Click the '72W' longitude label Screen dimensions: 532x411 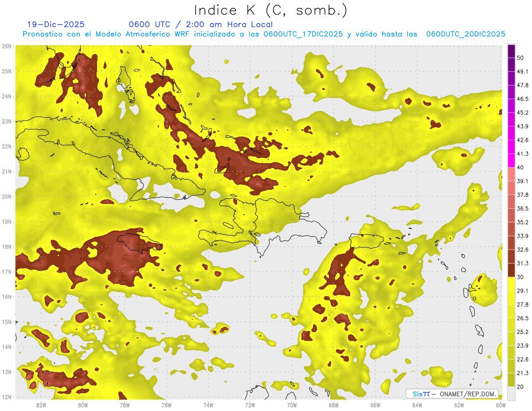click(250, 405)
